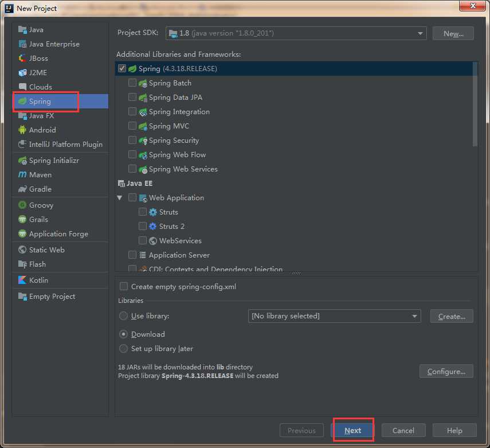
Task: Select the Application Forge icon
Action: coord(22,233)
